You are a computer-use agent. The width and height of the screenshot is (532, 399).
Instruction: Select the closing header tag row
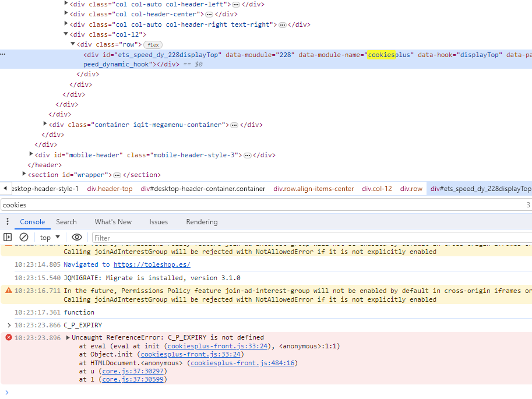click(x=45, y=165)
